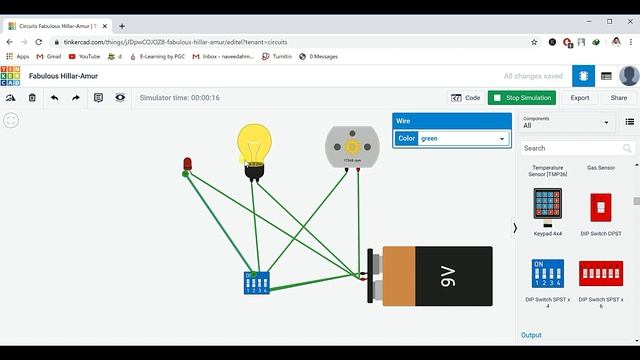Reload the browser page
The image size is (640, 360).
(38, 42)
